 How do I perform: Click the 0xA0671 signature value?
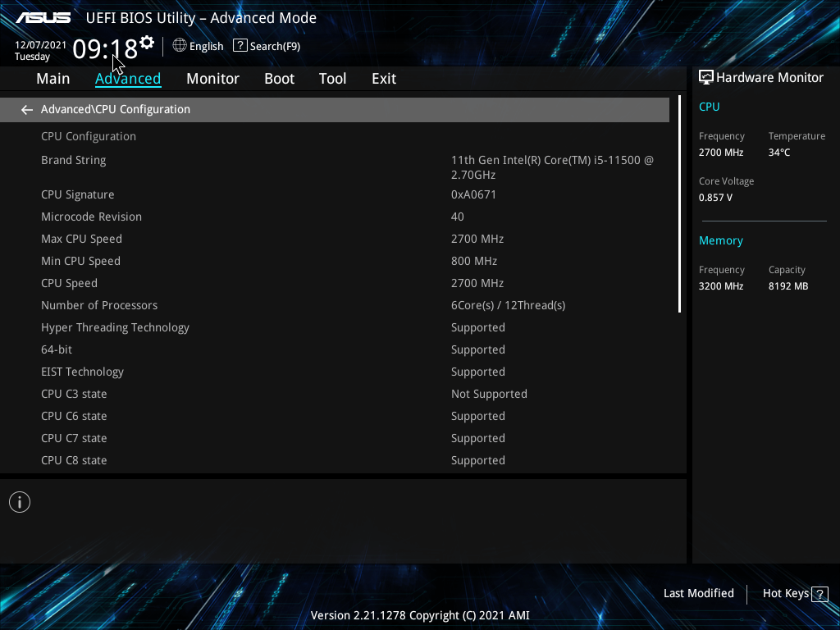click(x=473, y=195)
